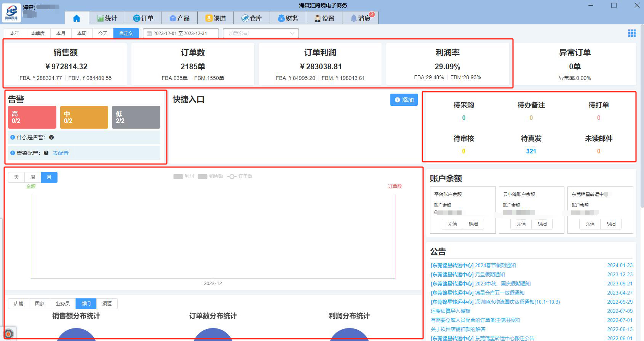Open the 统计 menu
The height and width of the screenshot is (341, 644).
tap(107, 18)
